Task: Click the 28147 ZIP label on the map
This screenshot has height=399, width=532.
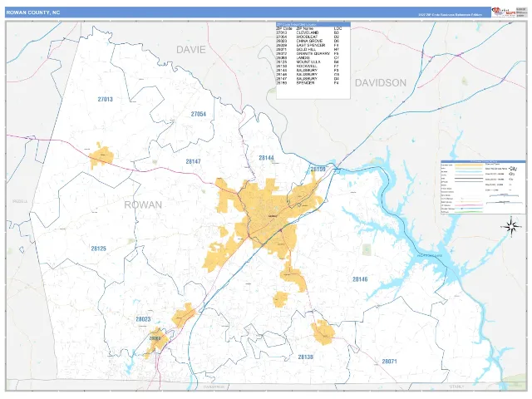Action: [194, 161]
